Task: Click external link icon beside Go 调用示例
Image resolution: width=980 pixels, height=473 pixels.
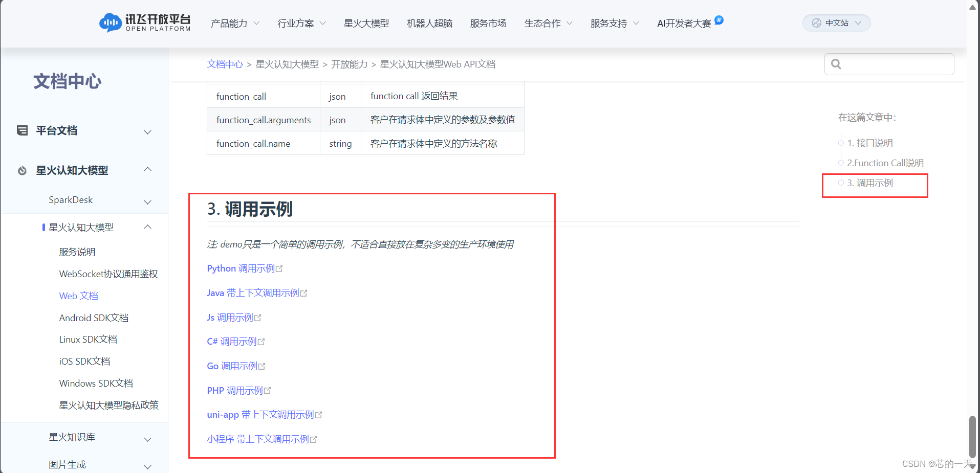Action: click(x=262, y=366)
